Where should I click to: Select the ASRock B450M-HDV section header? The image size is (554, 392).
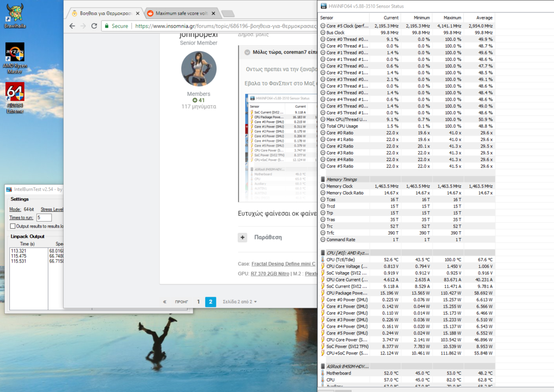(x=407, y=366)
